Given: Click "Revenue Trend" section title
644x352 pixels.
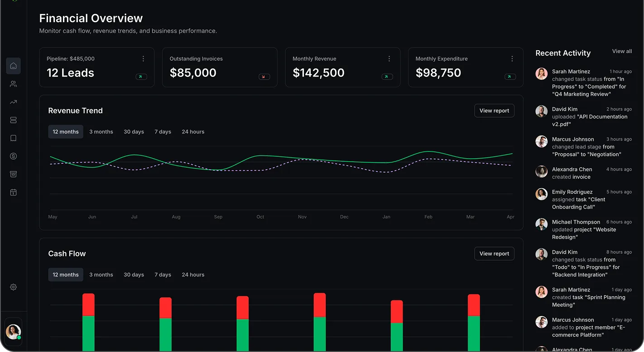Looking at the screenshot, I should point(76,111).
